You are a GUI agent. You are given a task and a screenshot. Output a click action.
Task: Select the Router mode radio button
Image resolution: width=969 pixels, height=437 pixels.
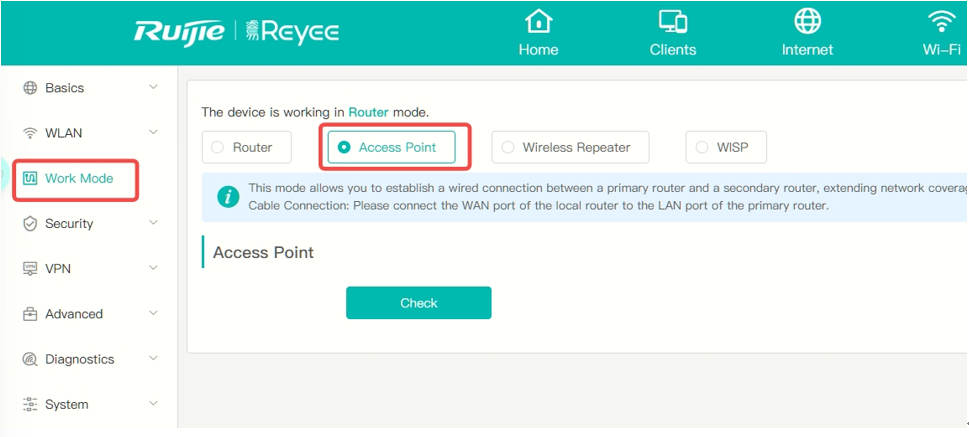(x=217, y=147)
